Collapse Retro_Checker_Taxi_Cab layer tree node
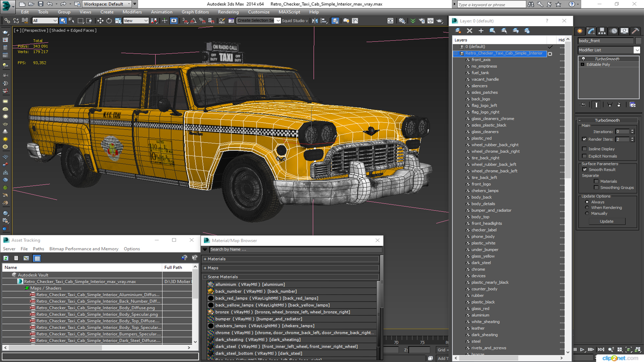The height and width of the screenshot is (362, 644). click(x=456, y=53)
